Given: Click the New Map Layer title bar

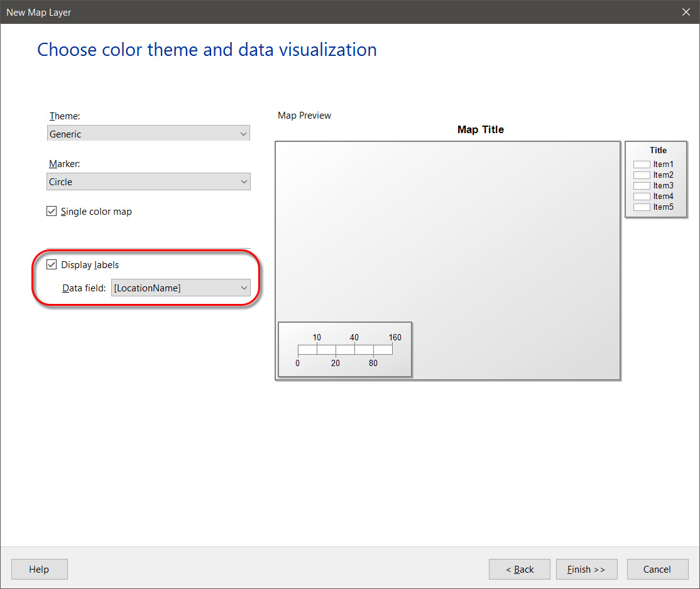Looking at the screenshot, I should click(314, 12).
